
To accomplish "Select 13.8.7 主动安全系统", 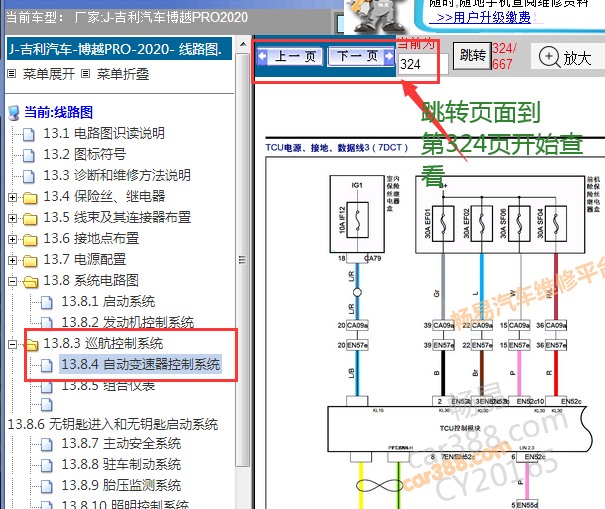I will point(121,443).
